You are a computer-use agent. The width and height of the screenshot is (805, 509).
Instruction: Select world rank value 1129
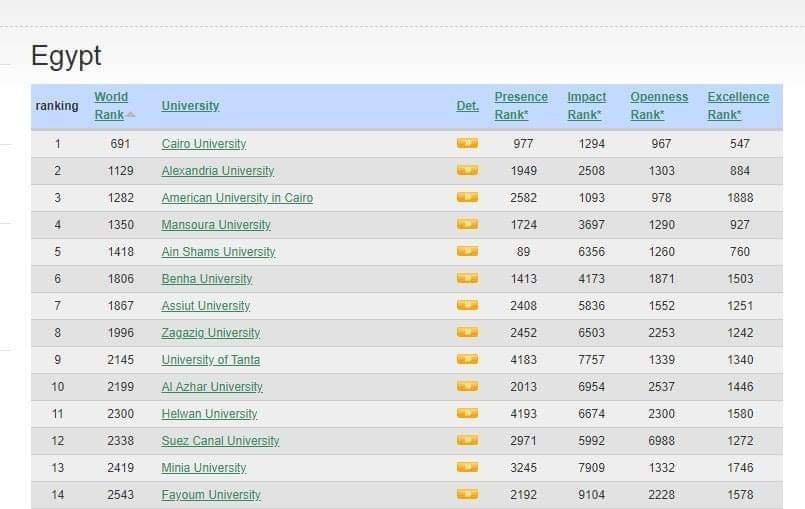pyautogui.click(x=121, y=171)
